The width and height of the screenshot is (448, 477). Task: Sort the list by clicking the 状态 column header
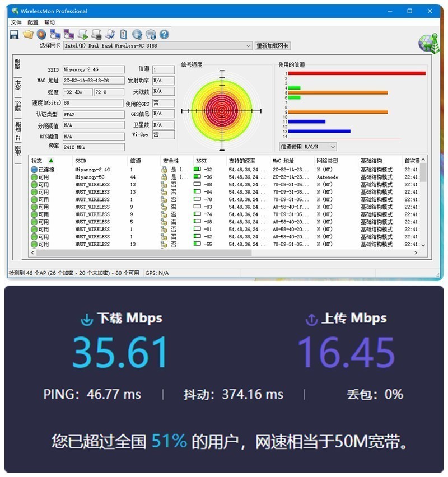38,160
